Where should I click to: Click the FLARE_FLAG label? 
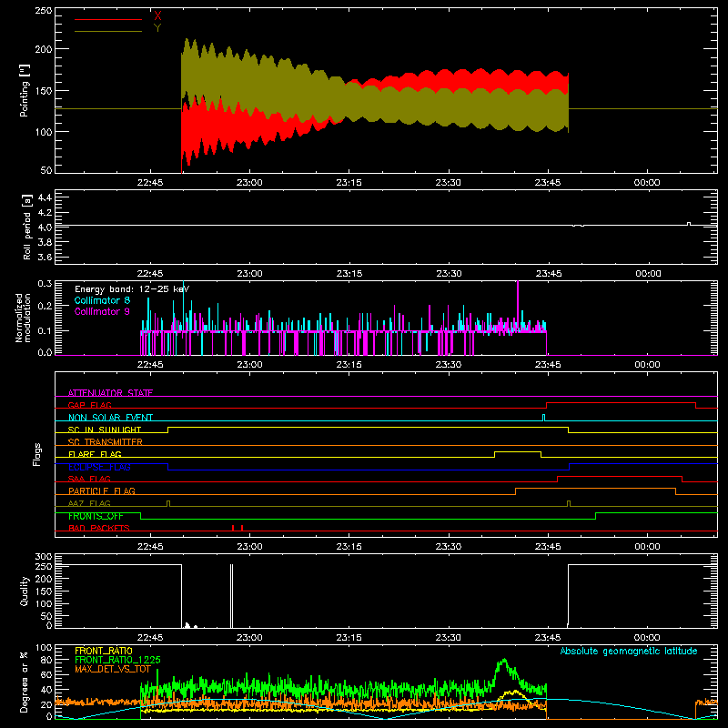[95, 454]
